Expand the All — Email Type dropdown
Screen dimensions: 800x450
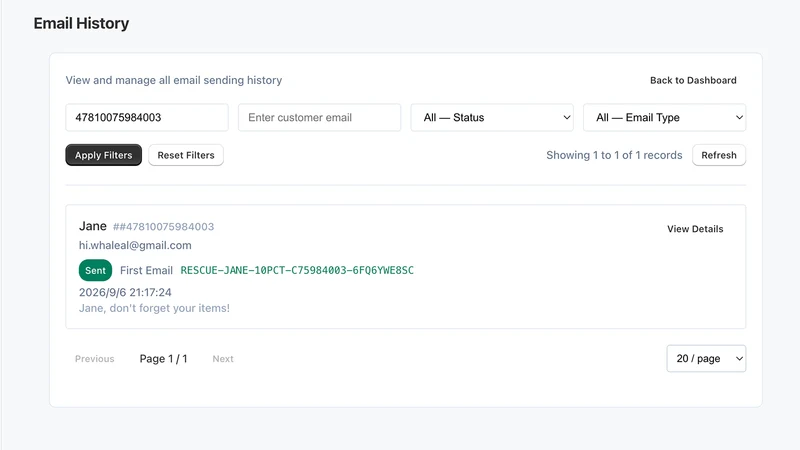(x=664, y=117)
